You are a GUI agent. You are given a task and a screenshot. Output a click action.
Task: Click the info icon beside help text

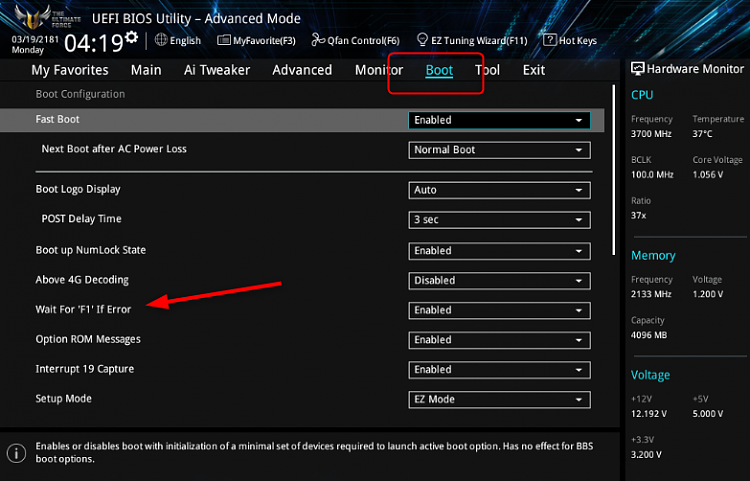(17, 453)
